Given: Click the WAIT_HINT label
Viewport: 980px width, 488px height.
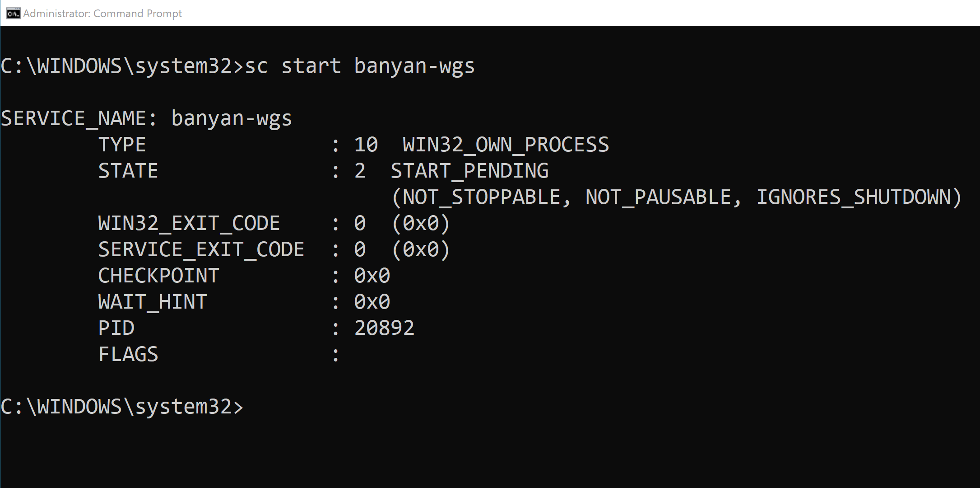Looking at the screenshot, I should 153,302.
